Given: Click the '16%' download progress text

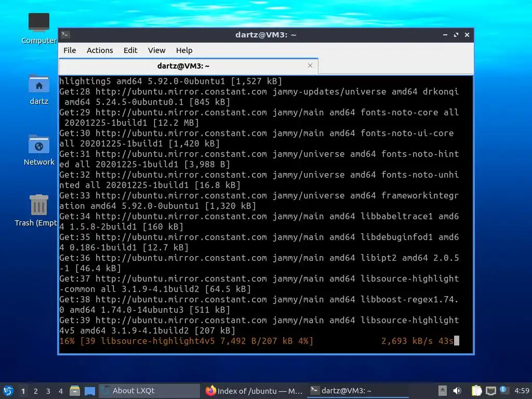Looking at the screenshot, I should (x=67, y=341).
